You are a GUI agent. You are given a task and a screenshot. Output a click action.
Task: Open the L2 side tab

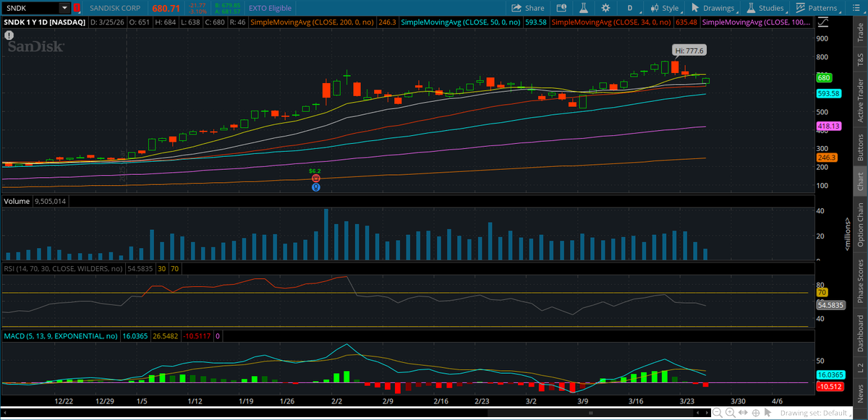coord(860,367)
